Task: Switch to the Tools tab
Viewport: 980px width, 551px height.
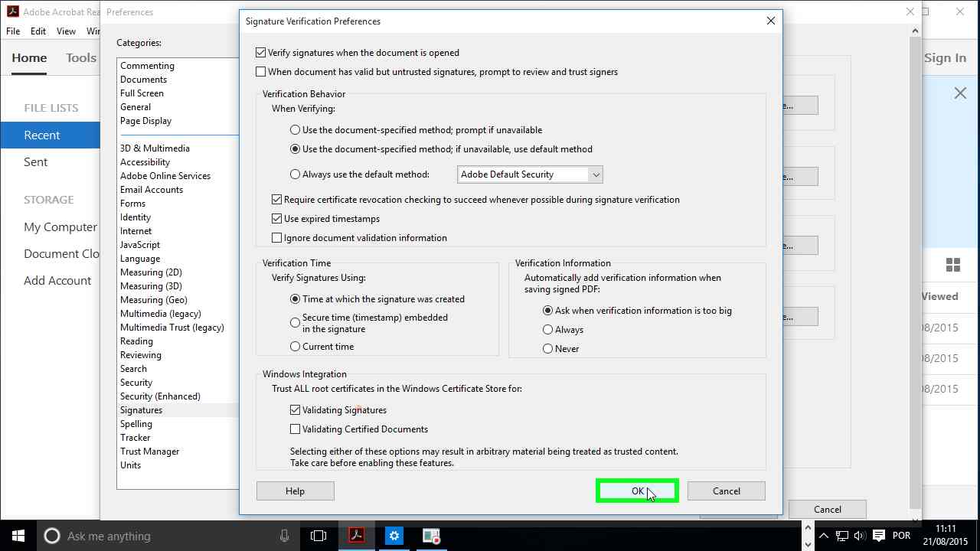Action: click(x=81, y=58)
